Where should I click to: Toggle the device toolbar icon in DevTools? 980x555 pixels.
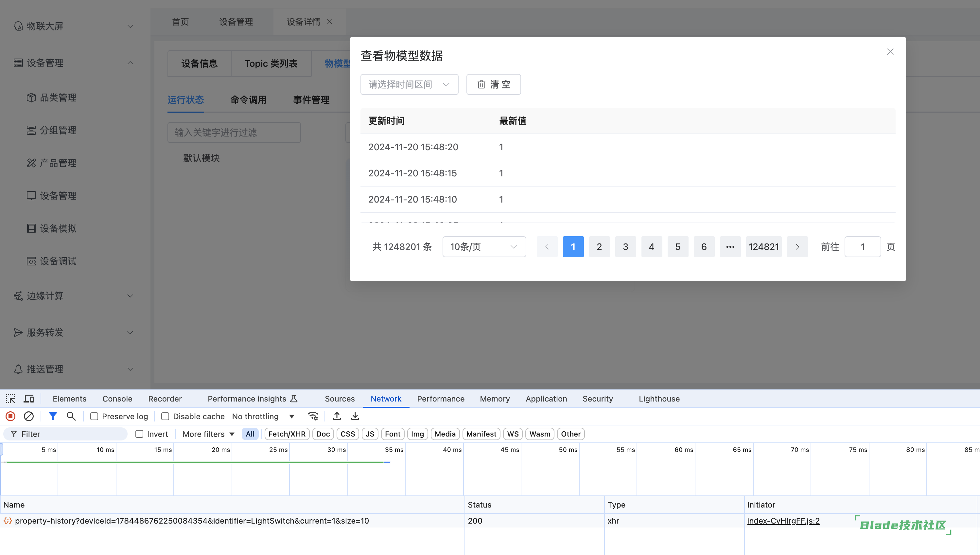[x=29, y=399]
